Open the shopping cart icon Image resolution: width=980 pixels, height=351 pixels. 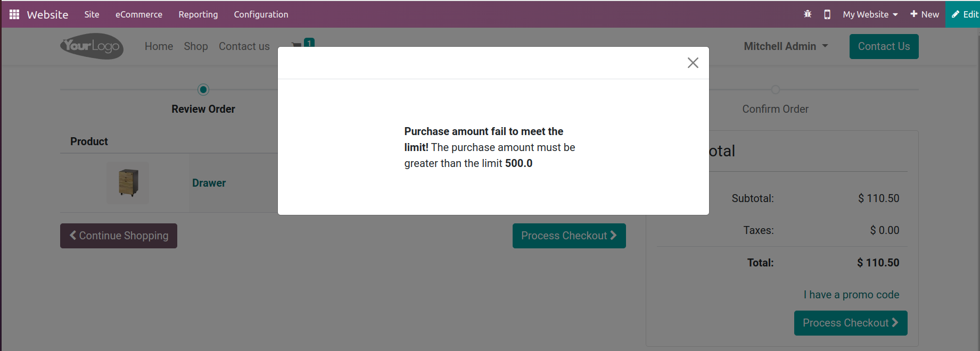tap(297, 45)
